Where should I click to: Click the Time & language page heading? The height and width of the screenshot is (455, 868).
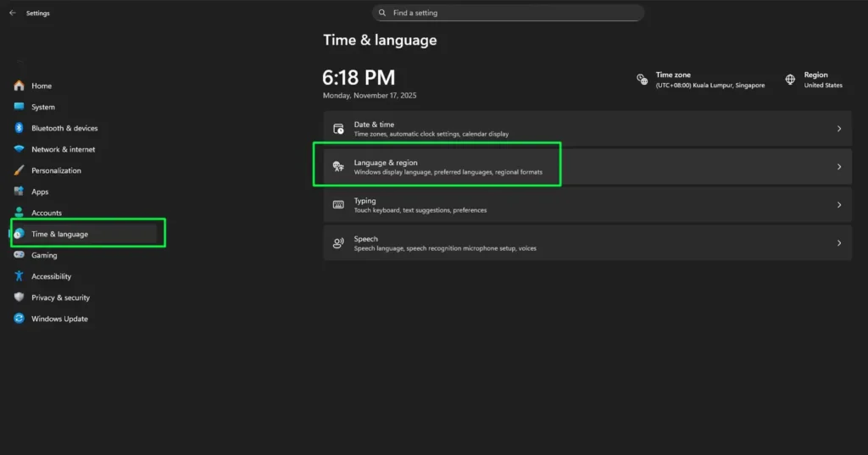point(380,41)
